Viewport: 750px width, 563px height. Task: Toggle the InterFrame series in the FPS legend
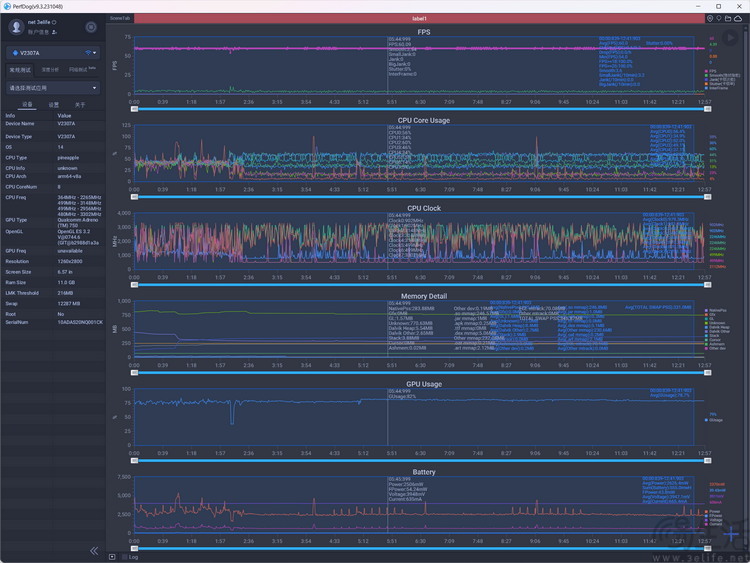click(716, 88)
